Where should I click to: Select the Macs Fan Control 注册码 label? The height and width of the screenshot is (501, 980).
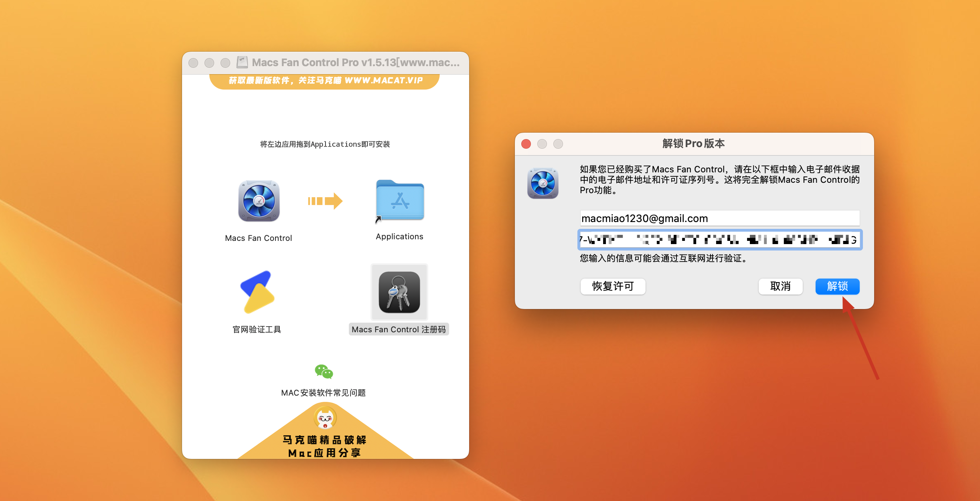point(399,329)
